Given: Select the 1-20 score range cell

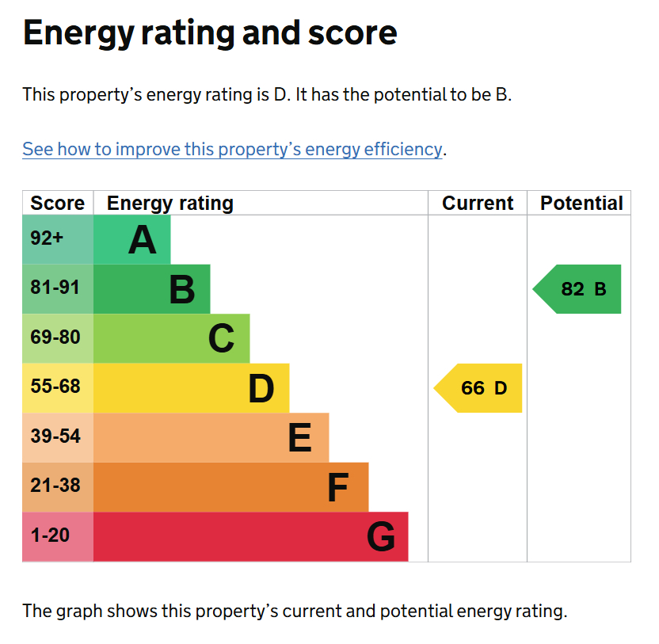Looking at the screenshot, I should point(58,536).
